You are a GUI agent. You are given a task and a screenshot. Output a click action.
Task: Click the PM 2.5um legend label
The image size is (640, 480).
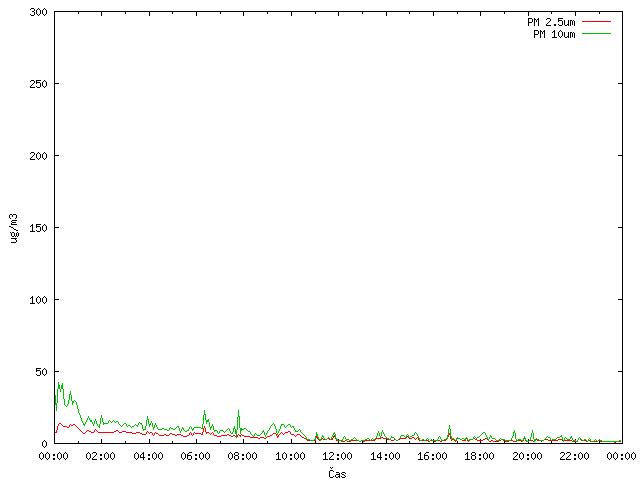click(551, 22)
